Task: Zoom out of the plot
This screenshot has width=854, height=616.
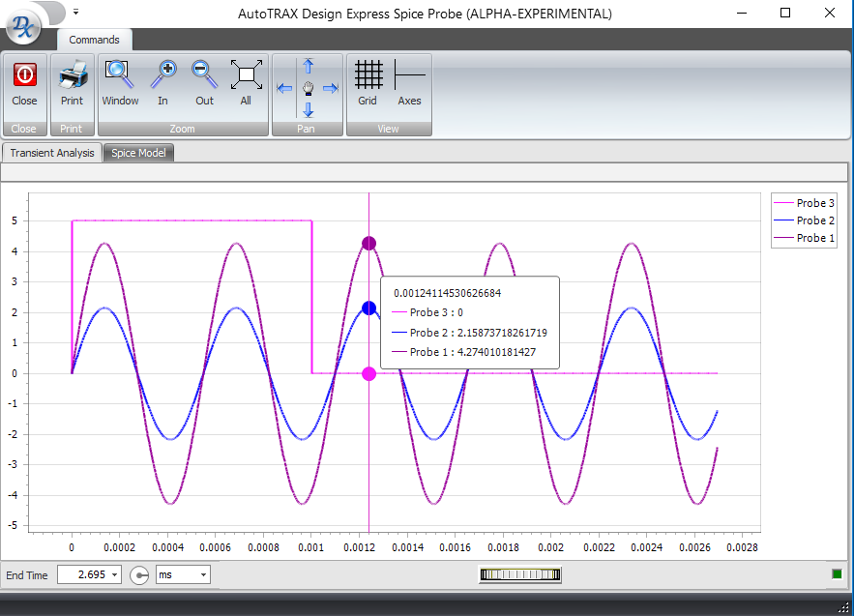Action: tap(204, 75)
